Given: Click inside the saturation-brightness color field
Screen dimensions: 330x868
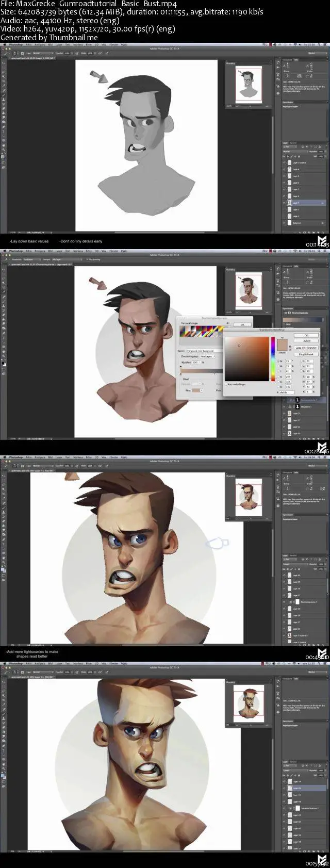Looking at the screenshot, I should point(247,359).
